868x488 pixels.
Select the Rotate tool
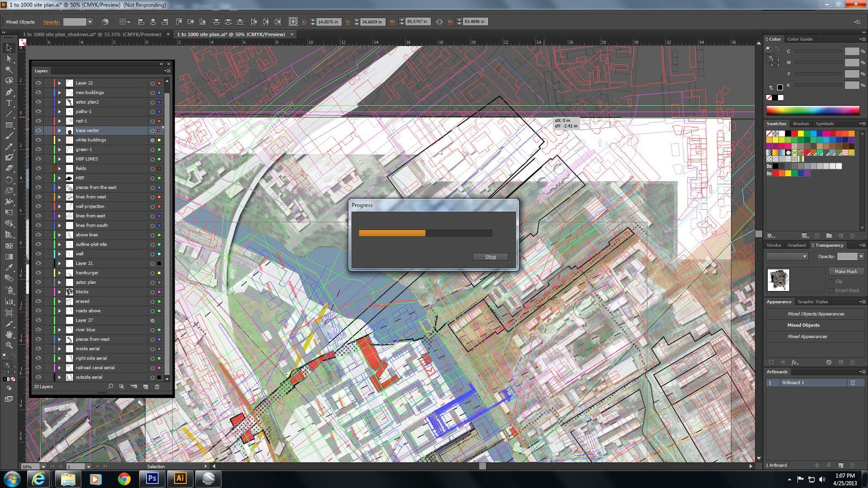point(9,179)
